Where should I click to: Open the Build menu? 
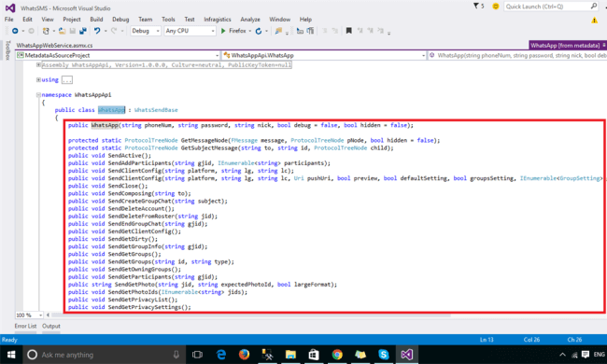(96, 20)
